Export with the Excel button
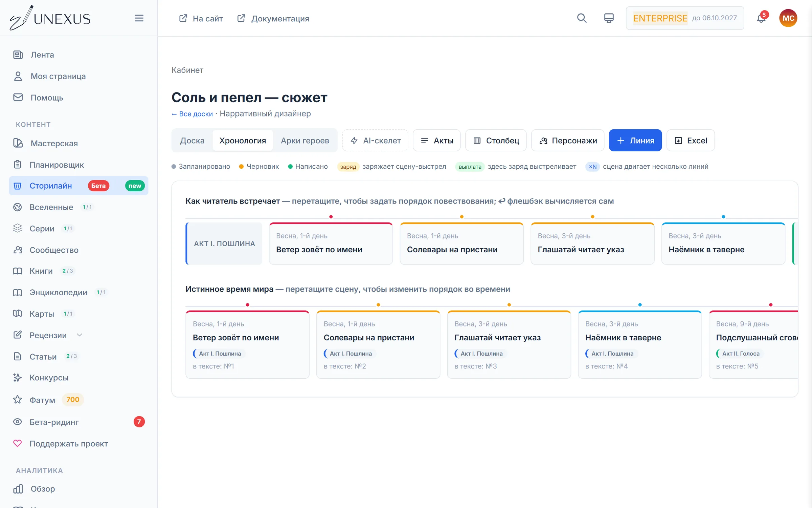This screenshot has height=508, width=812. (691, 140)
